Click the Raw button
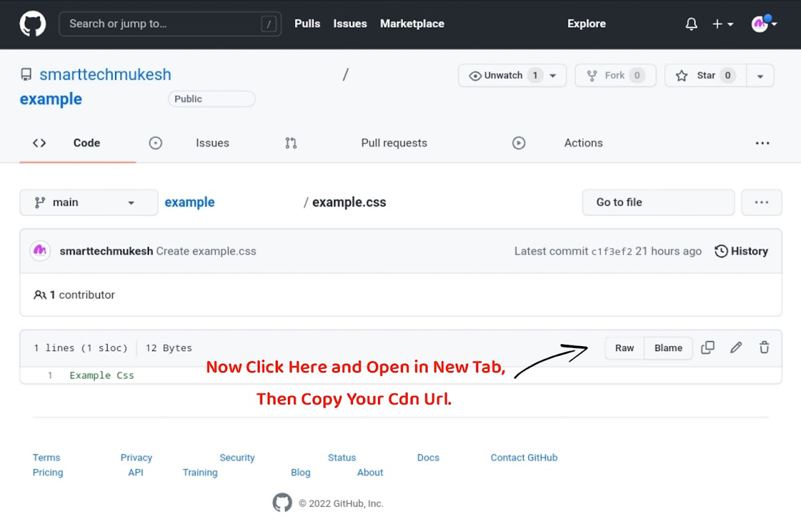The height and width of the screenshot is (532, 801). pyautogui.click(x=625, y=348)
